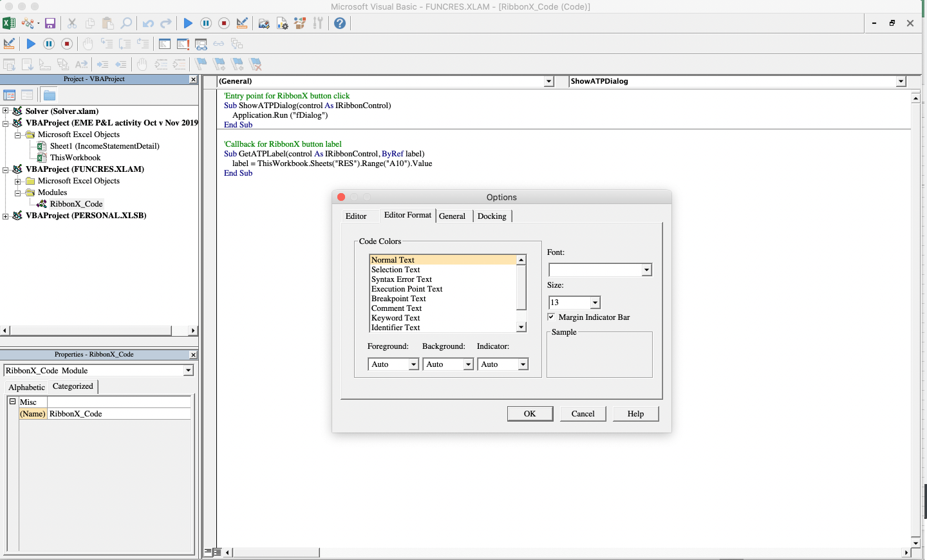
Task: Click the View Microsoft Excel icon
Action: [x=9, y=23]
